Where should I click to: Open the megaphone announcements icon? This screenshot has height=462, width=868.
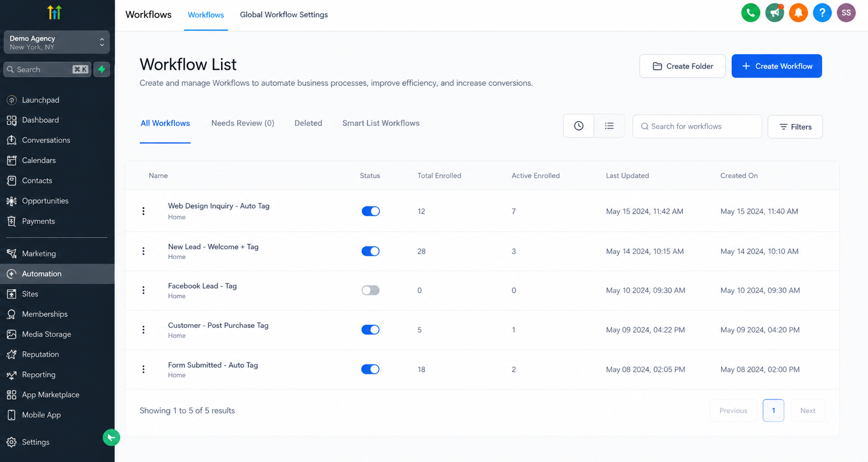click(774, 13)
